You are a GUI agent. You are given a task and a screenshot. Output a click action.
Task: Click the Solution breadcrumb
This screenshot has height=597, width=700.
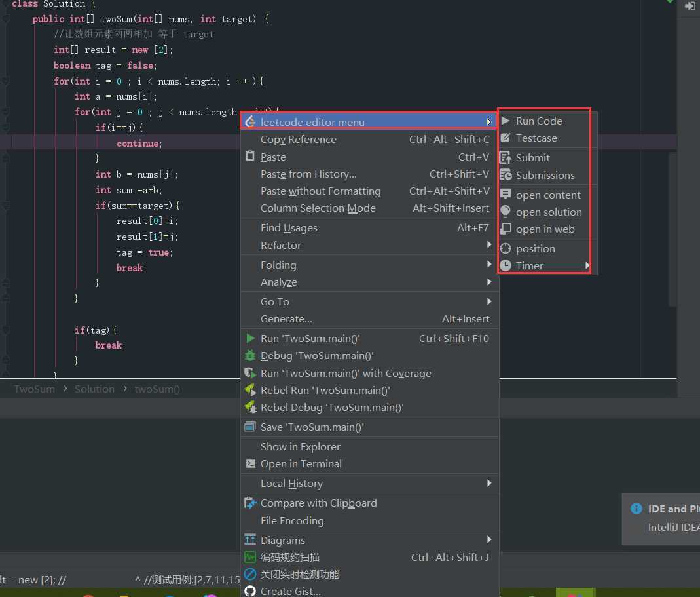[x=94, y=389]
